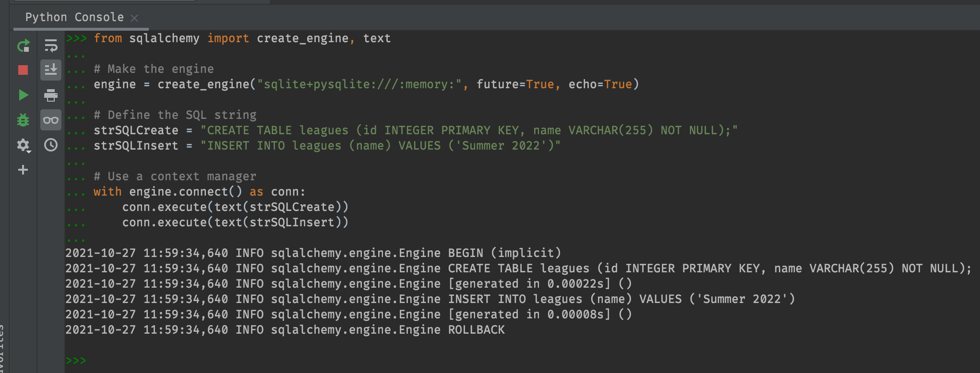Viewport: 980px width, 373px height.
Task: Browse console history with clock icon
Action: [51, 145]
